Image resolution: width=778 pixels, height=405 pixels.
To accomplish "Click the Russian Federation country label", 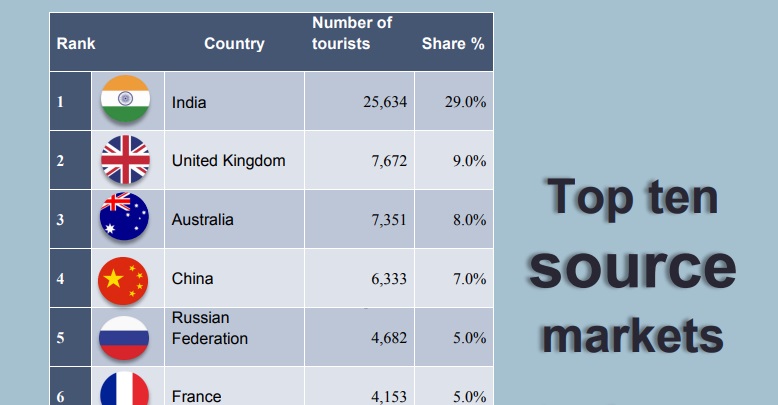I will coord(209,328).
